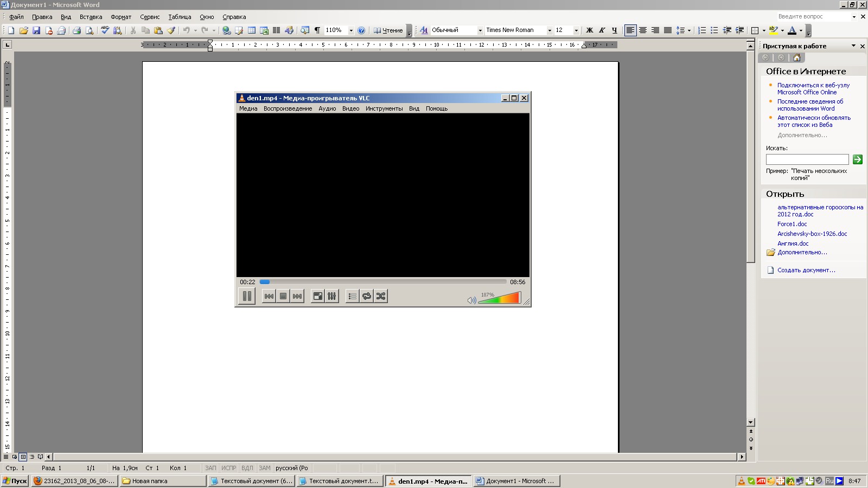The height and width of the screenshot is (488, 868).
Task: Click the Open file folder icon
Action: point(23,30)
